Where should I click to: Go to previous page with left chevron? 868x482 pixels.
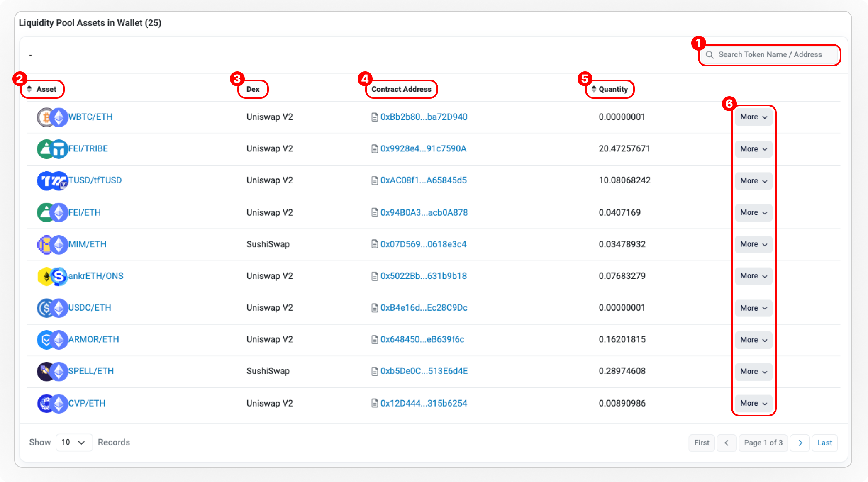click(727, 443)
